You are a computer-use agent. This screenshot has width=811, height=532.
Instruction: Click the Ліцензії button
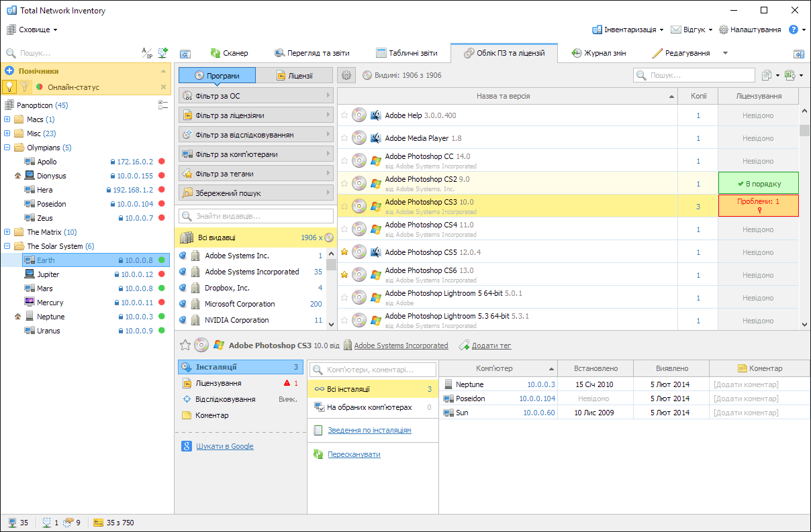click(294, 76)
